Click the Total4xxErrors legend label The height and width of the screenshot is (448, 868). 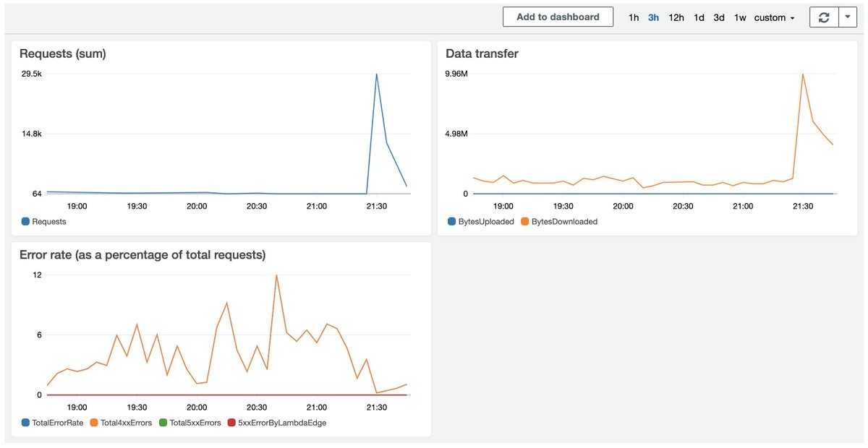click(x=127, y=423)
